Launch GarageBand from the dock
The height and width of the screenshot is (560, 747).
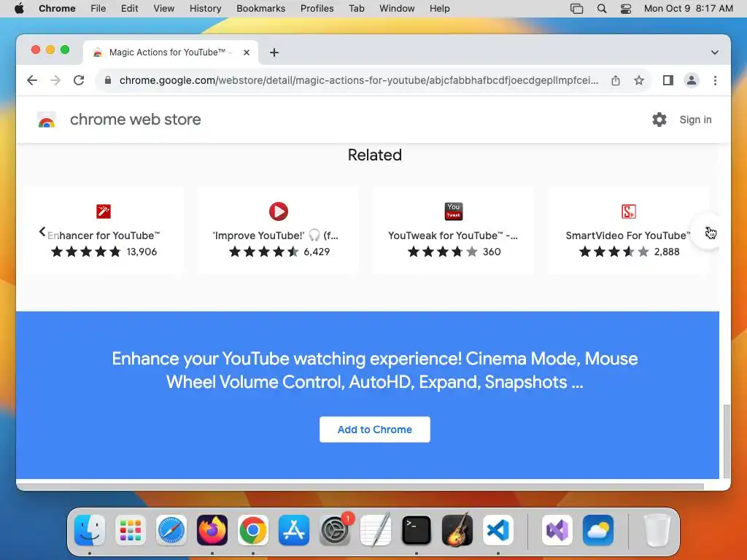457,530
